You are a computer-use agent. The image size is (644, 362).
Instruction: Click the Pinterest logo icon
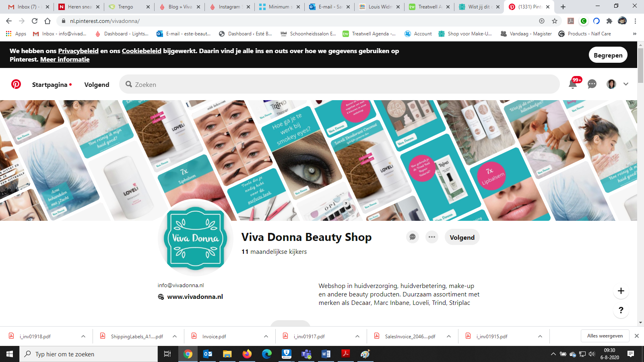[16, 84]
